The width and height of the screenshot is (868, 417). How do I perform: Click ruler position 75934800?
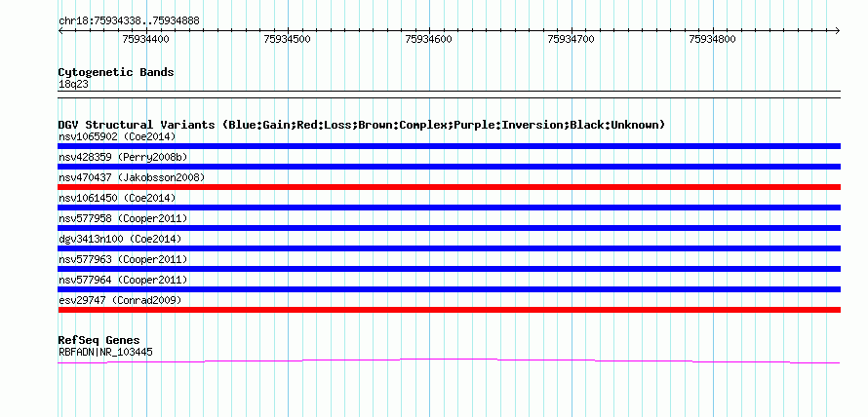pyautogui.click(x=713, y=39)
